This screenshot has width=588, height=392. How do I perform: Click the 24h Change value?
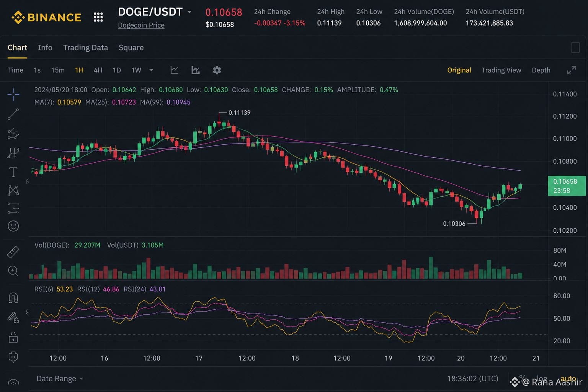coord(279,23)
